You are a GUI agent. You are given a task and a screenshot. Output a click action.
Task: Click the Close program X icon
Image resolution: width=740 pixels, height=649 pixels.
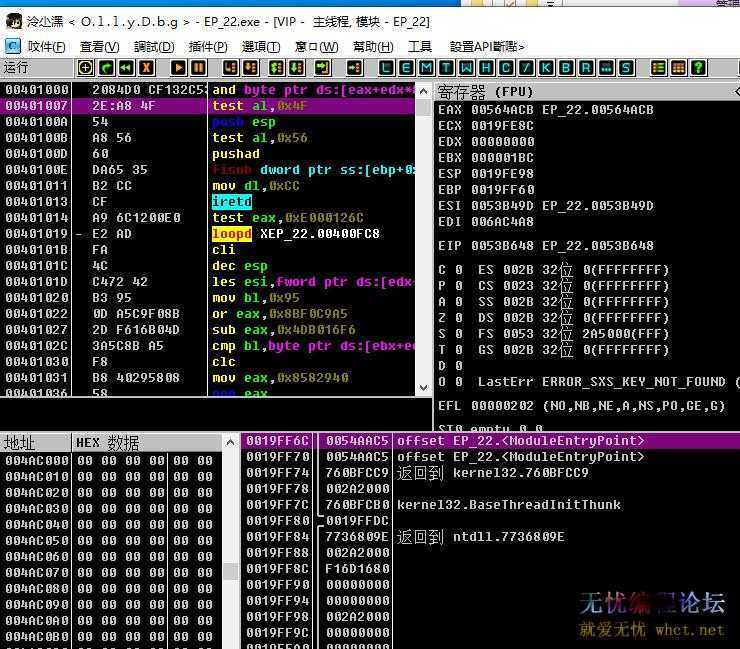(x=147, y=68)
